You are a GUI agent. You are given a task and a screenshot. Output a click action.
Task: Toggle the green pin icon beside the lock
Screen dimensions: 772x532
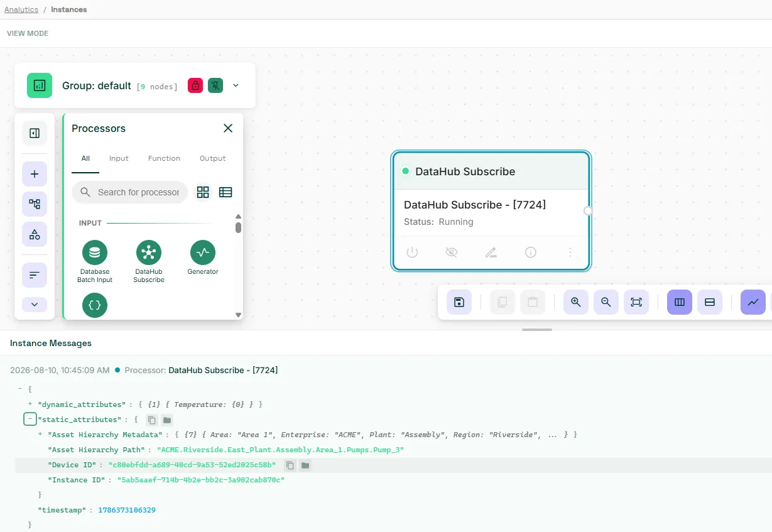click(x=215, y=85)
